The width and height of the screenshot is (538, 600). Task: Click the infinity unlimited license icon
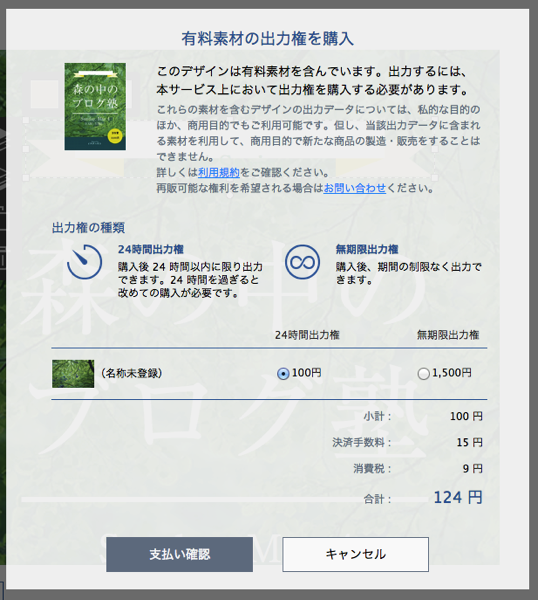(x=302, y=262)
